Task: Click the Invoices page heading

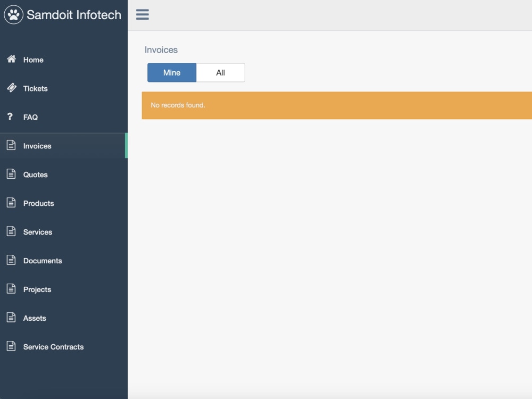Action: [x=161, y=49]
